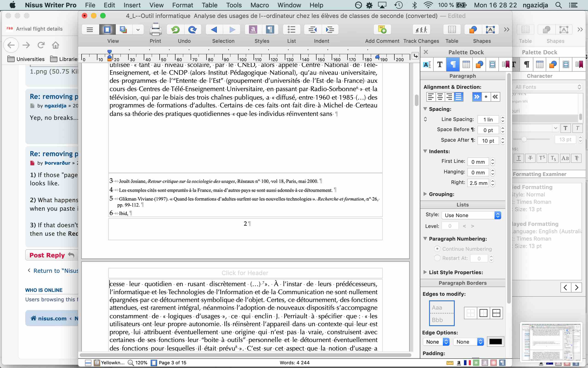Collapse the Spacing section triangle
Image resolution: width=588 pixels, height=368 pixels.
click(x=425, y=109)
